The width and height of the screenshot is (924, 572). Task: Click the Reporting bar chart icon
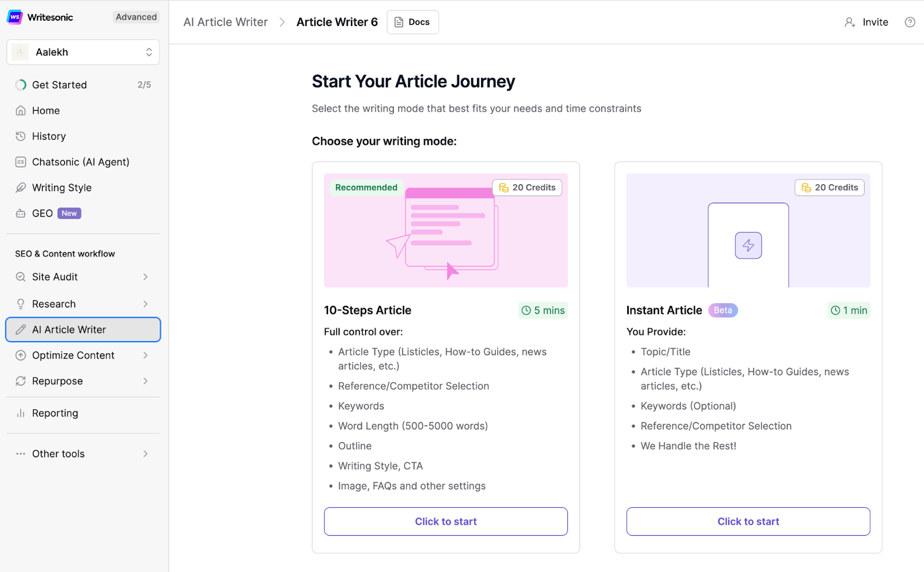pyautogui.click(x=21, y=413)
